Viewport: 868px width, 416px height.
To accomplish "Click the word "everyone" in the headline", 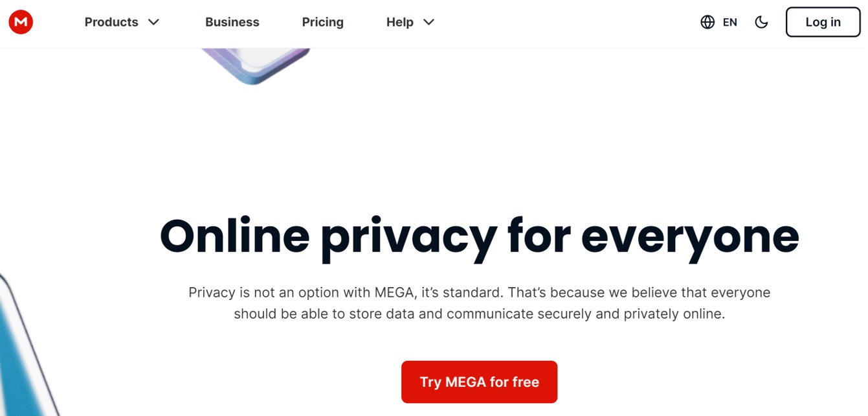I will click(690, 238).
